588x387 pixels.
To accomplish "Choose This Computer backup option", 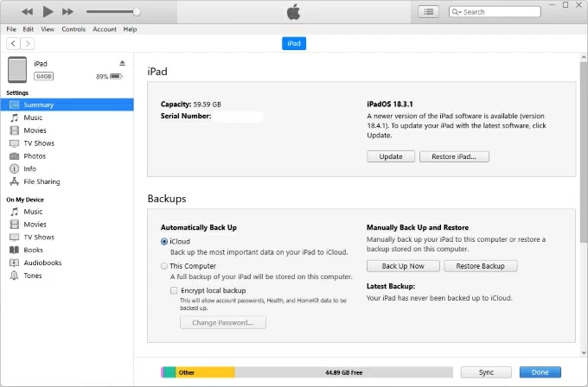I will click(165, 266).
